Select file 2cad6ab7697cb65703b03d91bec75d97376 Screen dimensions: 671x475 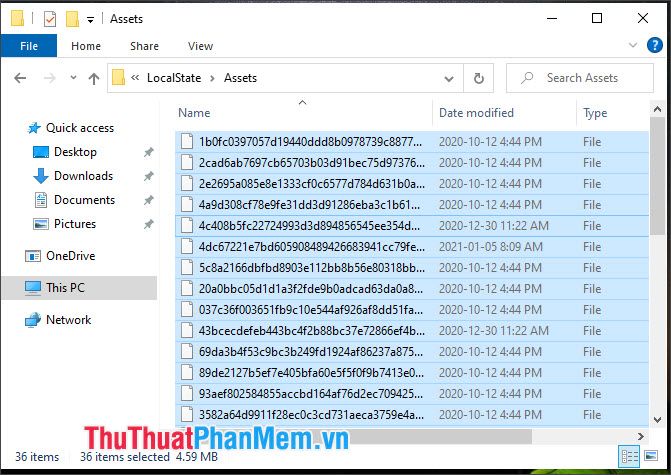click(x=412, y=163)
